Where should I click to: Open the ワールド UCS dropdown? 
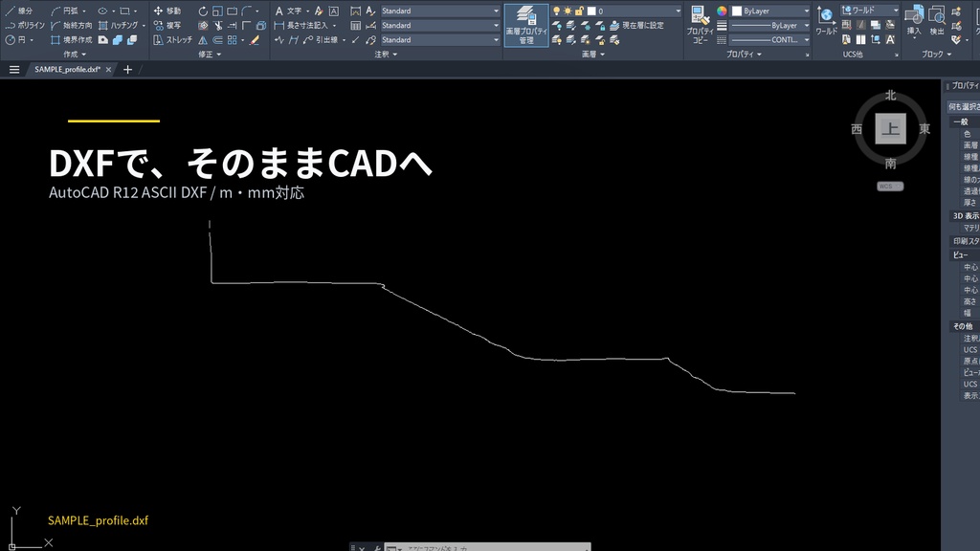pos(870,10)
